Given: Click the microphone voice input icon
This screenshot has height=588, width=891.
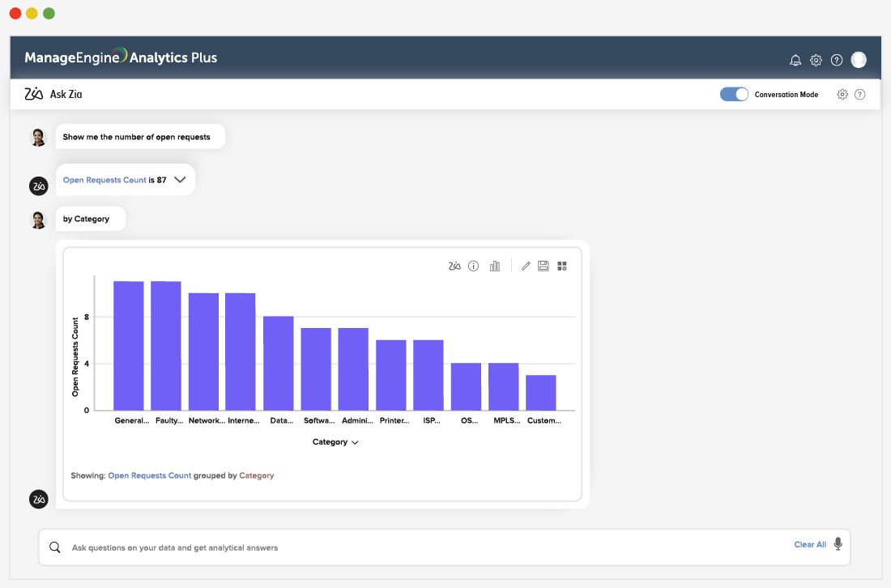Looking at the screenshot, I should tap(838, 544).
